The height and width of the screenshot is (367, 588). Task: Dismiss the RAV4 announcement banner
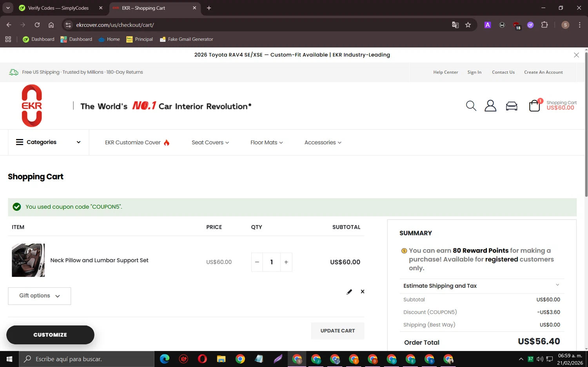click(x=576, y=55)
